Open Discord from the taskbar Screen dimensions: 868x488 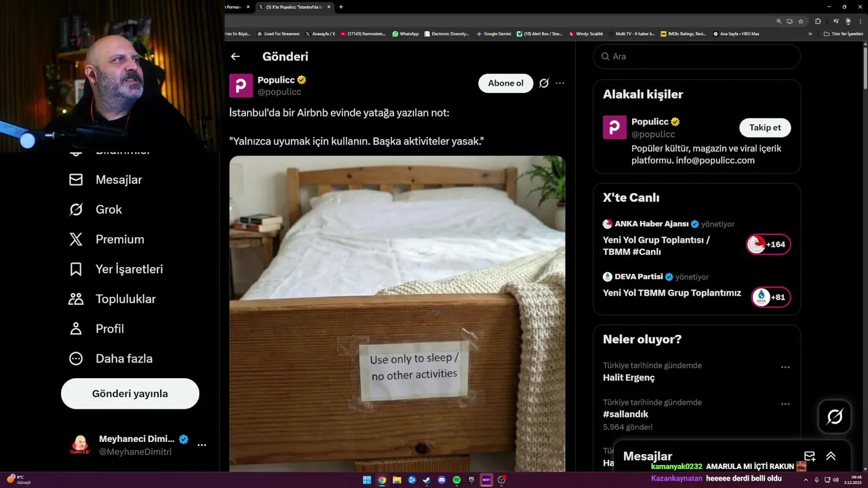click(441, 480)
